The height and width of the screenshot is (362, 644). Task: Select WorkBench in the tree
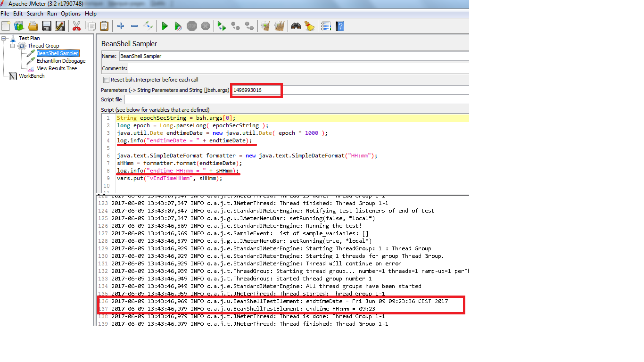(32, 76)
